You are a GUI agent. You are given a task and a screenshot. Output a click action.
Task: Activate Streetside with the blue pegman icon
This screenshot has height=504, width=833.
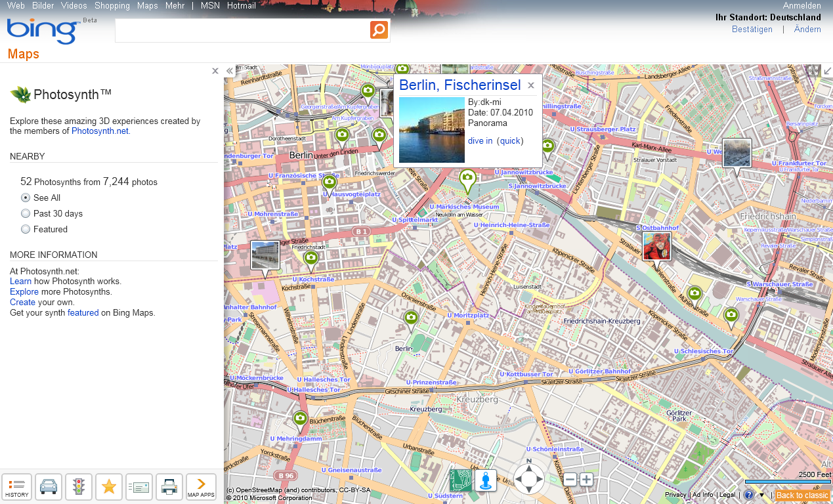pos(485,480)
